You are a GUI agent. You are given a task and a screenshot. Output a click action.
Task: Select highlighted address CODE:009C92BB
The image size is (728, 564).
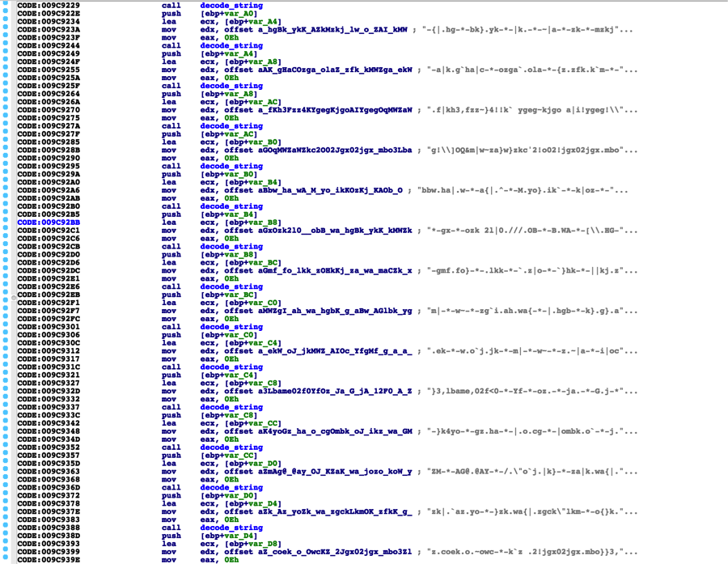[x=49, y=222]
